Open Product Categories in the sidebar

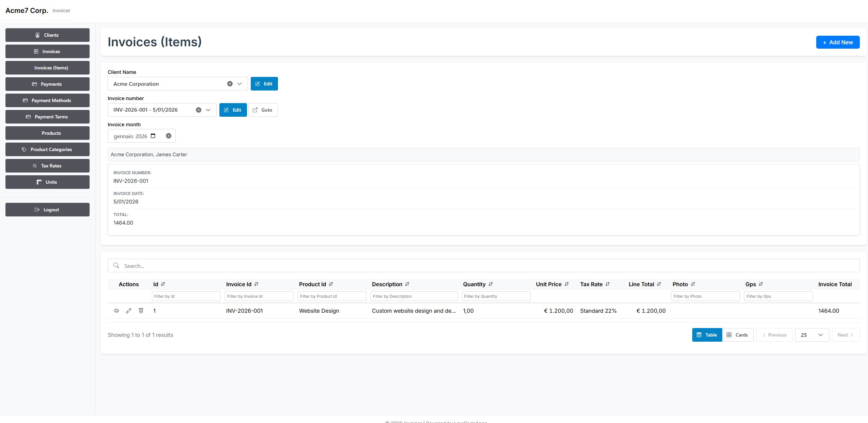pyautogui.click(x=47, y=149)
